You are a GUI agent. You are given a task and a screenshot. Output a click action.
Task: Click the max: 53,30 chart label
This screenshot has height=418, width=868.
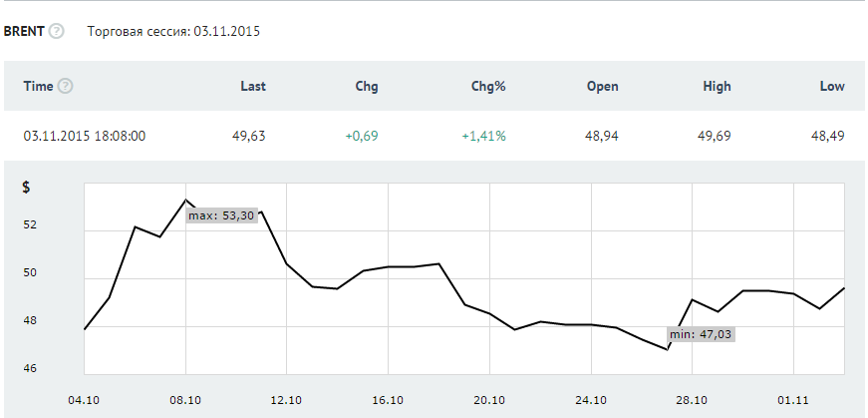[222, 214]
